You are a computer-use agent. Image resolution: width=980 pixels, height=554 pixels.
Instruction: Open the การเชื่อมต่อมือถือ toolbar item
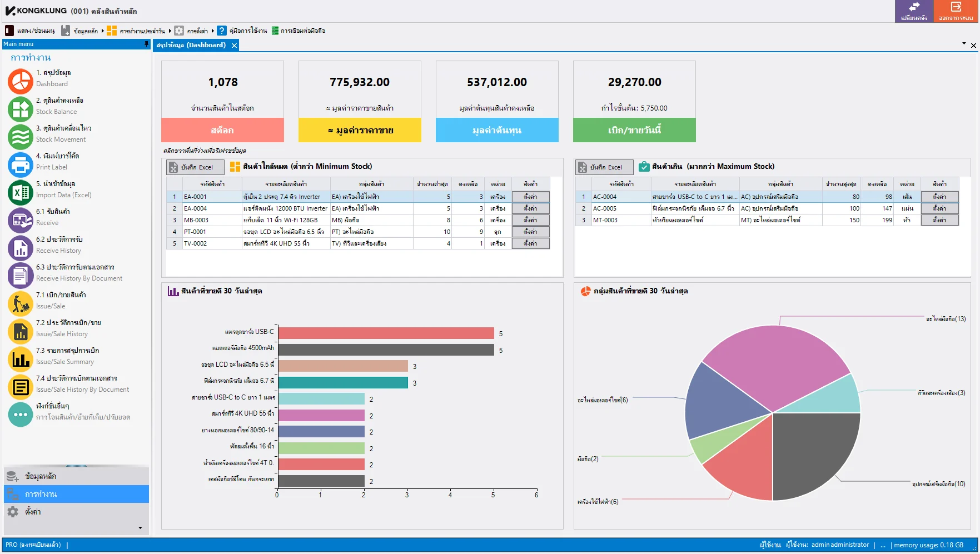(x=299, y=31)
